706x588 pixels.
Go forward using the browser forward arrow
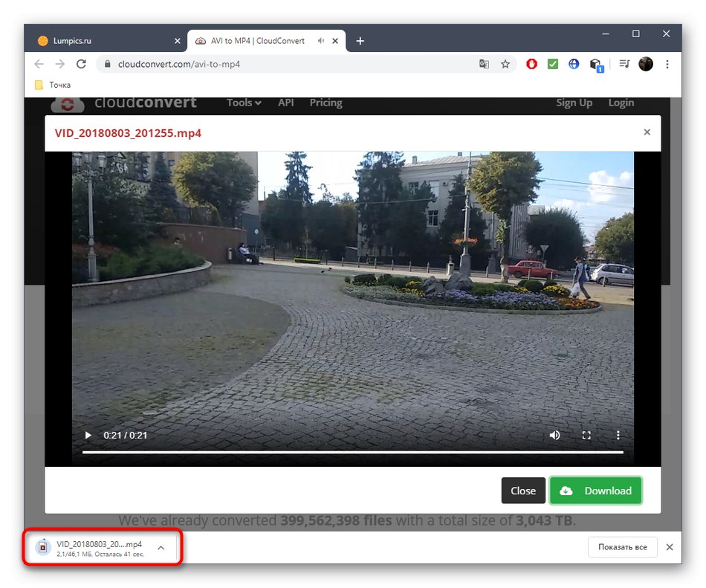[60, 64]
